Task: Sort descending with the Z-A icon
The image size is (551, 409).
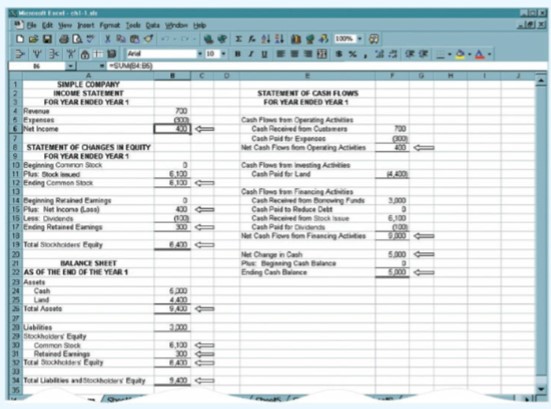Action: tap(279, 39)
